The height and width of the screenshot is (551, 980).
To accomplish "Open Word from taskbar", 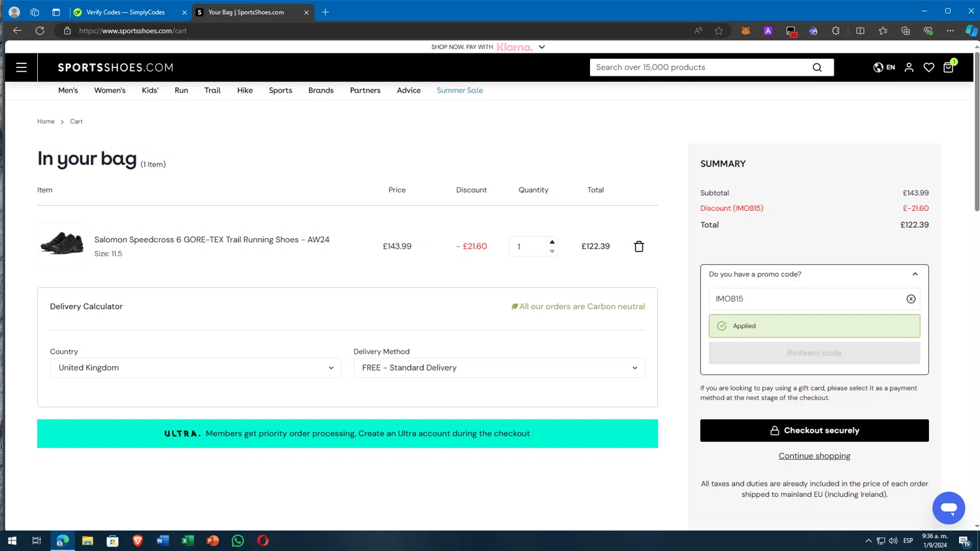I will click(x=163, y=541).
